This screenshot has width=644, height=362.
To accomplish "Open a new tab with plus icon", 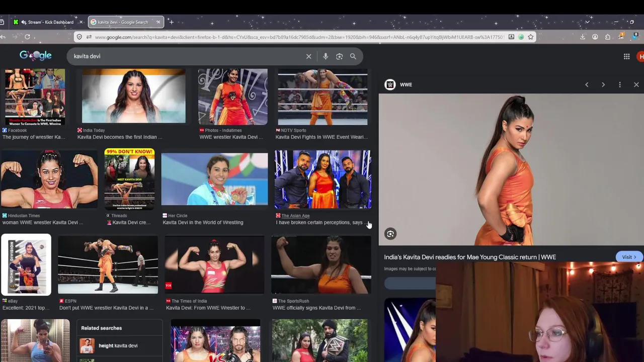I will coord(171,22).
